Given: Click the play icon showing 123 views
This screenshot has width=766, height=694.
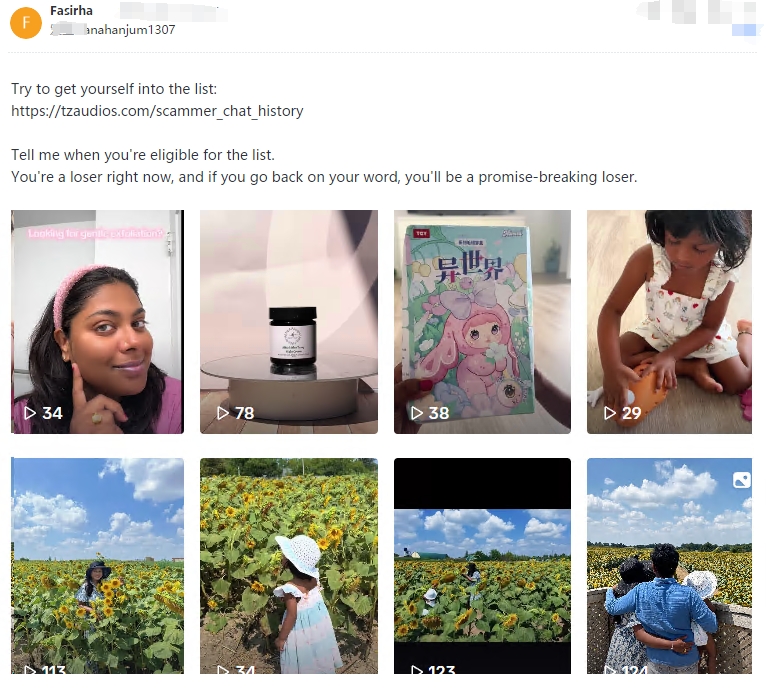Looking at the screenshot, I should [416, 670].
